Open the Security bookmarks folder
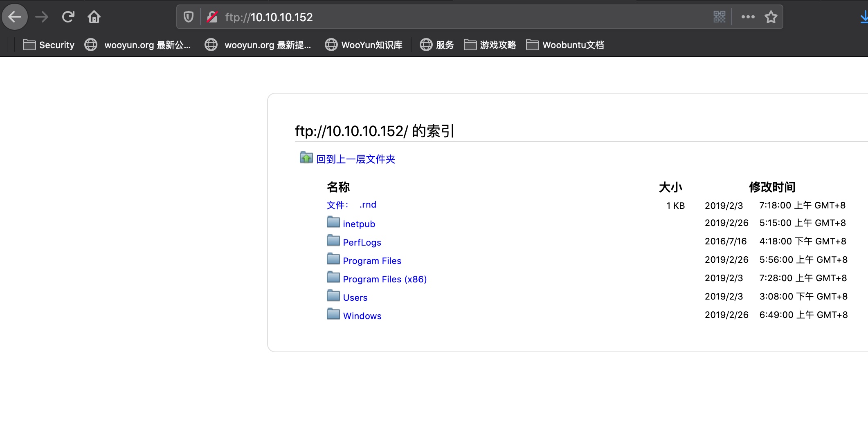The image size is (868, 443). pos(49,45)
